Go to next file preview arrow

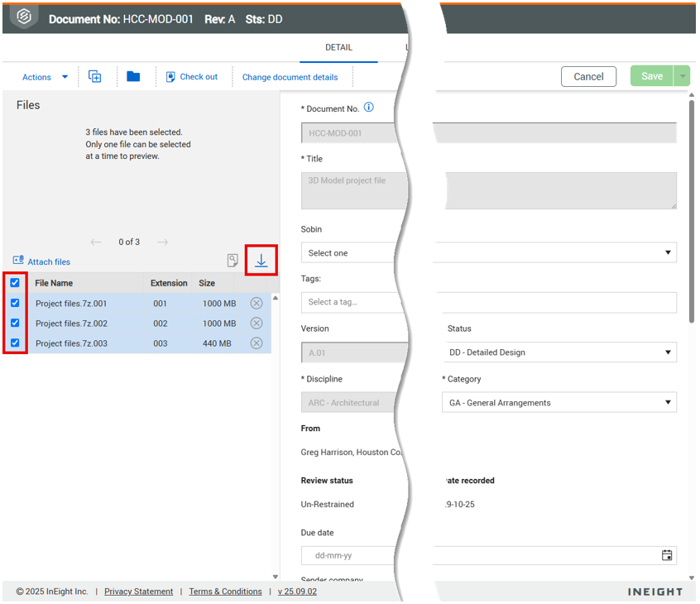(162, 242)
